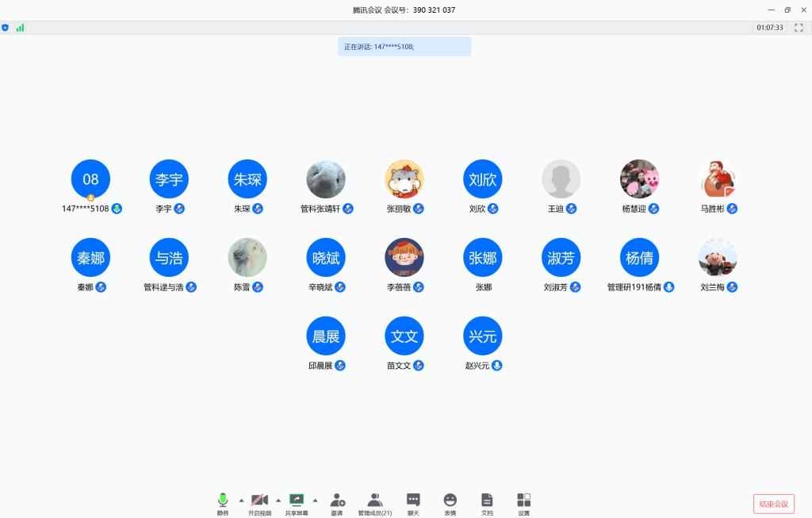Open the emoji reactions (表情) icon
This screenshot has width=812, height=518.
pyautogui.click(x=450, y=500)
